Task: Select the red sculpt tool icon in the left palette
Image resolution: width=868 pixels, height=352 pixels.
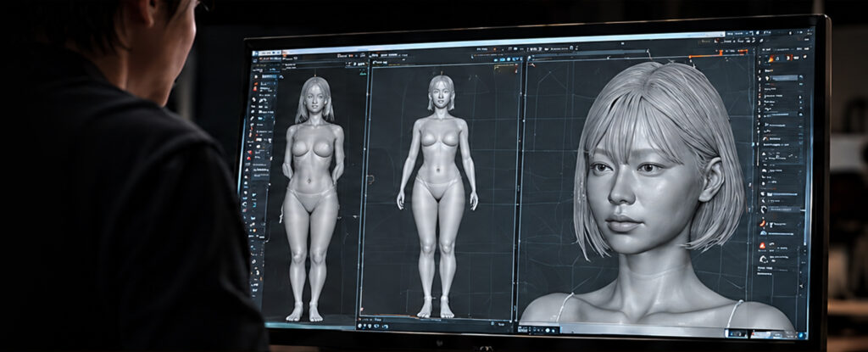Action: 256,86
